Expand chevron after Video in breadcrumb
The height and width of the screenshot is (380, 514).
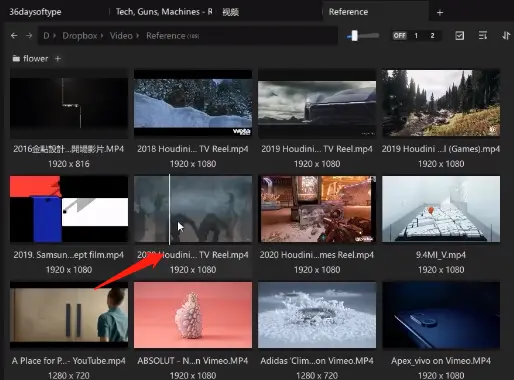tap(137, 35)
